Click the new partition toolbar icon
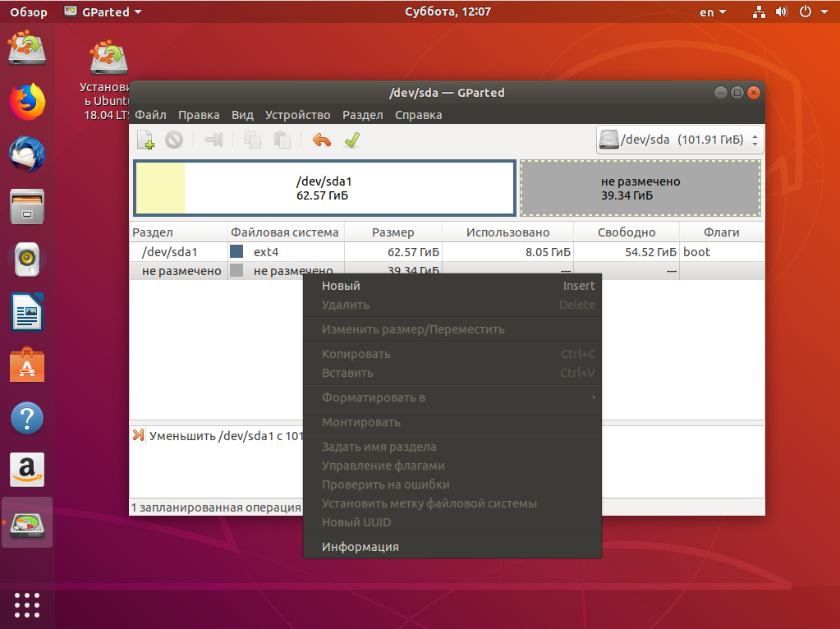Image resolution: width=840 pixels, height=629 pixels. [x=145, y=140]
